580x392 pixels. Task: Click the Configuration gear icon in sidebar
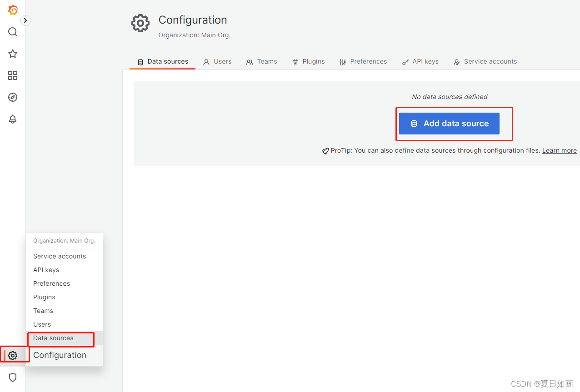[x=13, y=355]
